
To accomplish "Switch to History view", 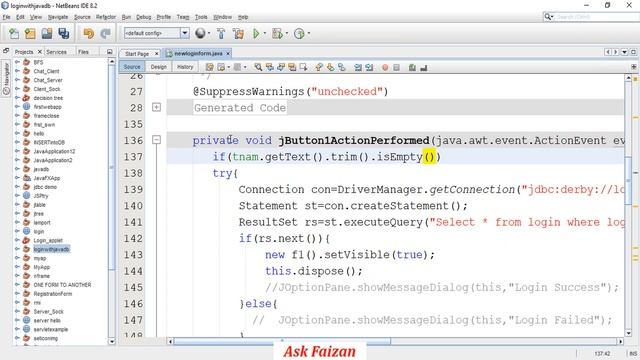I will point(185,67).
